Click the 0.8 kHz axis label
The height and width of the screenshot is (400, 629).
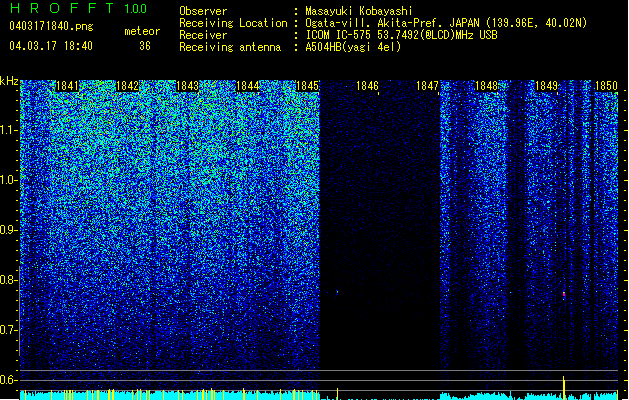point(8,280)
